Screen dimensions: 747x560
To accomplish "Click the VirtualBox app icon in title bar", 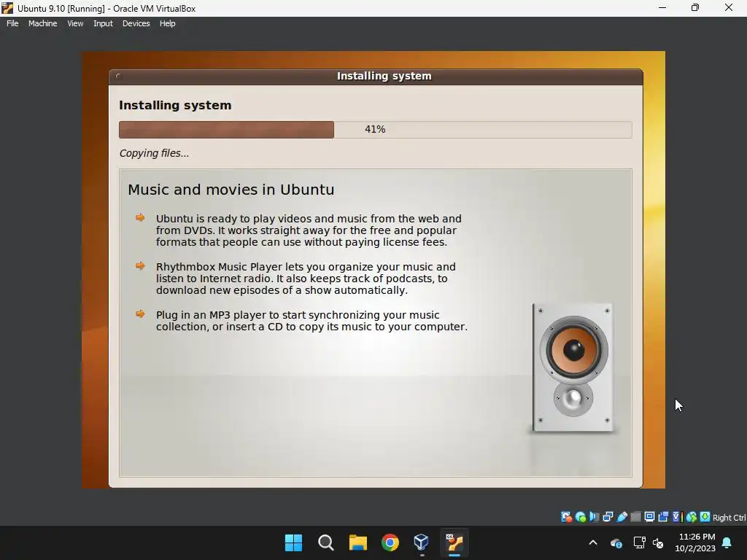I will pos(7,8).
